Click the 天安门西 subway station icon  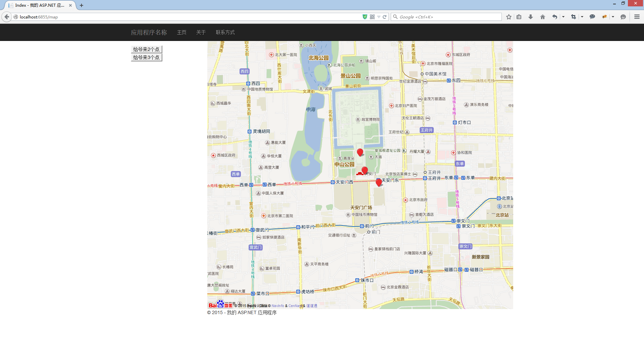(333, 182)
